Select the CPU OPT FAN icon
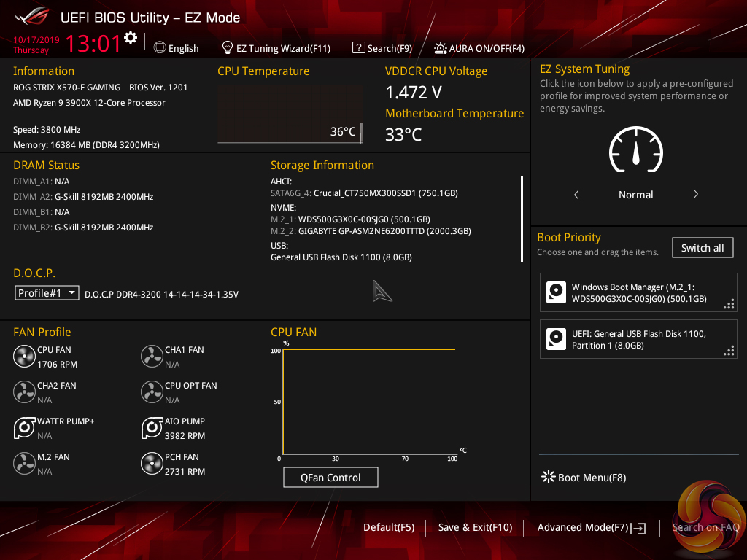This screenshot has width=747, height=560. 152,392
